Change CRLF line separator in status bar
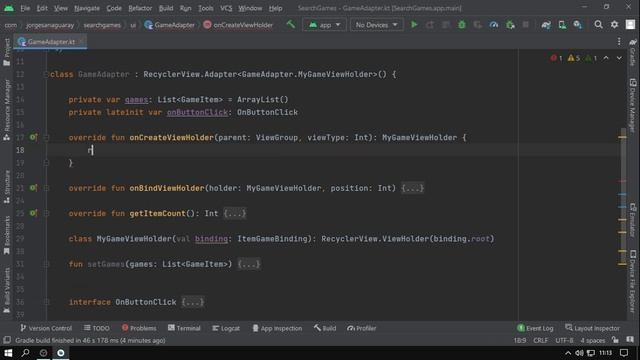 [540, 340]
